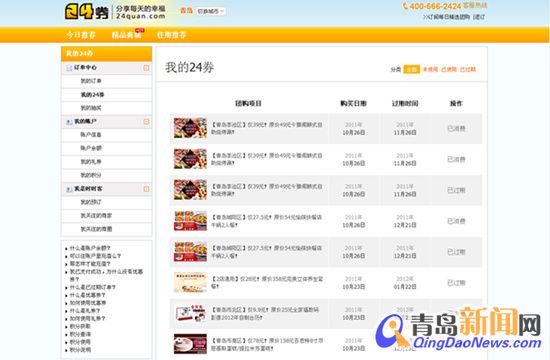Open the 切换城市 city dropdown
This screenshot has height=360, width=550.
(x=210, y=11)
